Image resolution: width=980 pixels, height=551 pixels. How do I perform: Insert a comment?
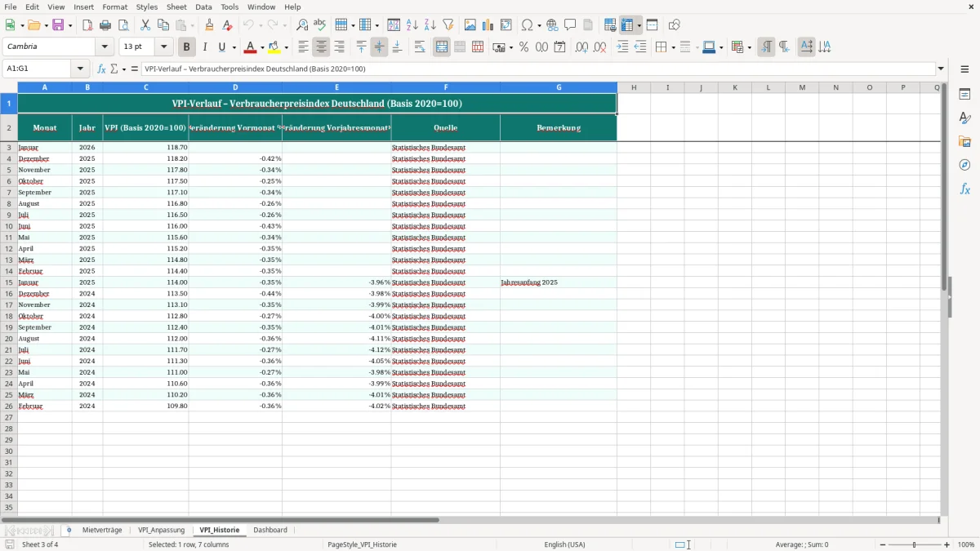coord(570,25)
